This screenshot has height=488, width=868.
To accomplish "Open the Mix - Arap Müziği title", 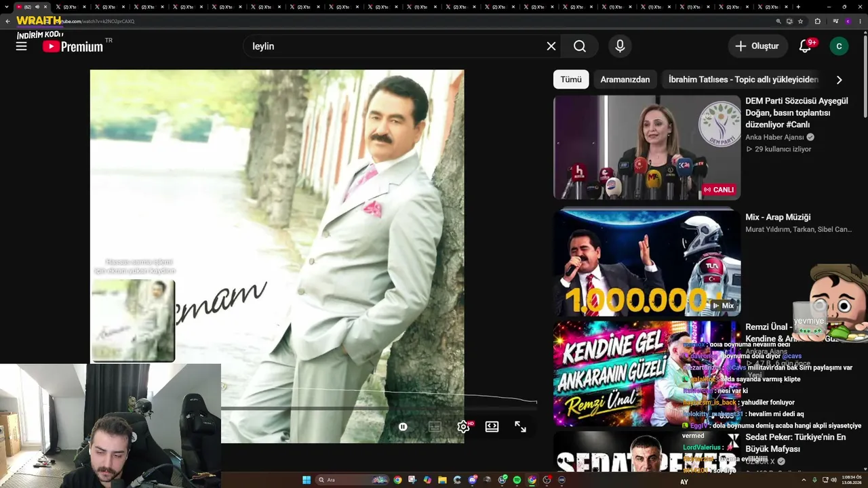I will click(778, 218).
